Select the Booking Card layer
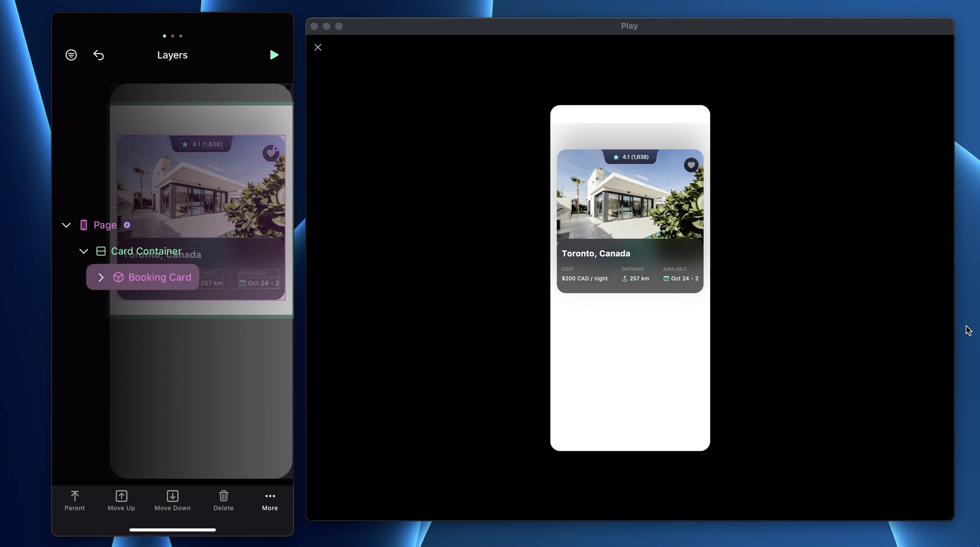This screenshot has height=547, width=980. point(160,278)
